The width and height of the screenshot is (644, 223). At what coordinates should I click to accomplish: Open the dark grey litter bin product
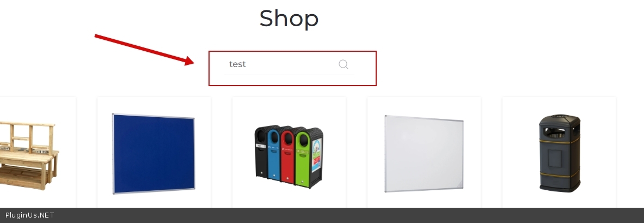click(x=560, y=153)
